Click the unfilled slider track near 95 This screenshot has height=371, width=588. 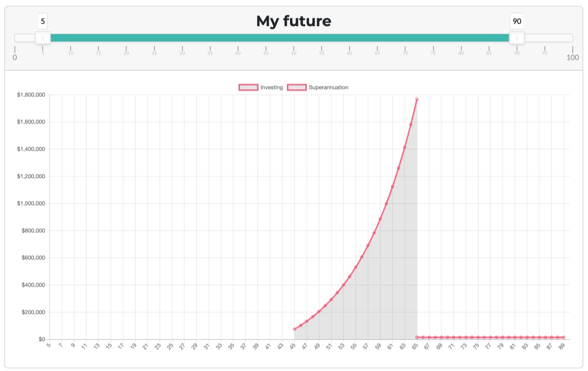click(545, 38)
